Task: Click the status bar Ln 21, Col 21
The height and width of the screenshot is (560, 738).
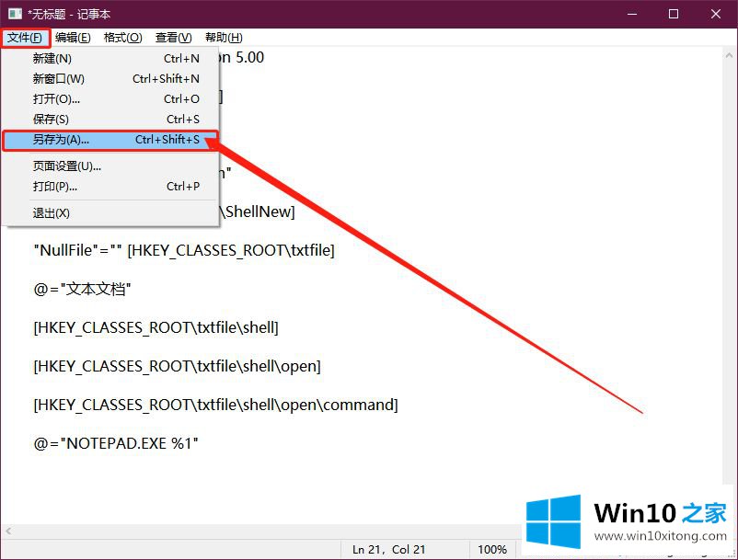Action: tap(388, 549)
